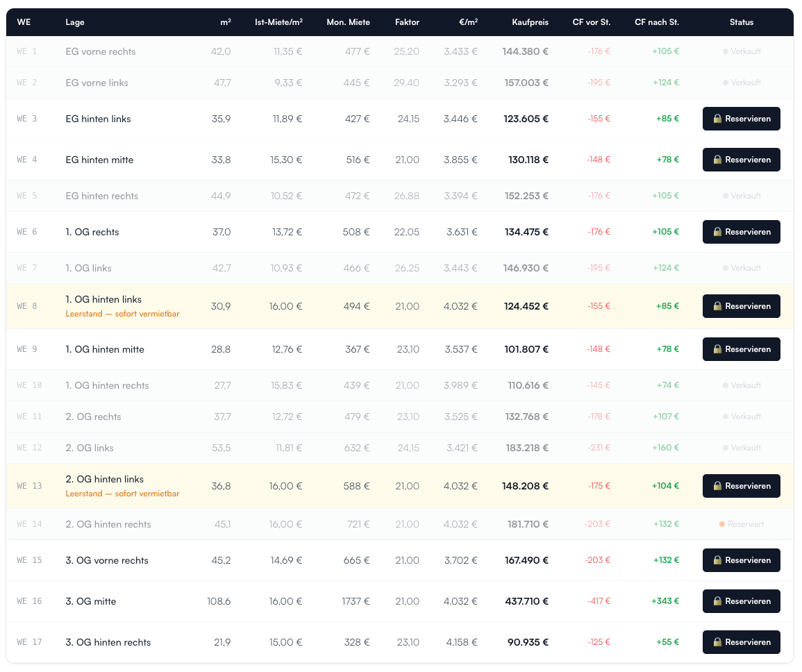Click price 132.768 € in row WE 11

click(527, 417)
